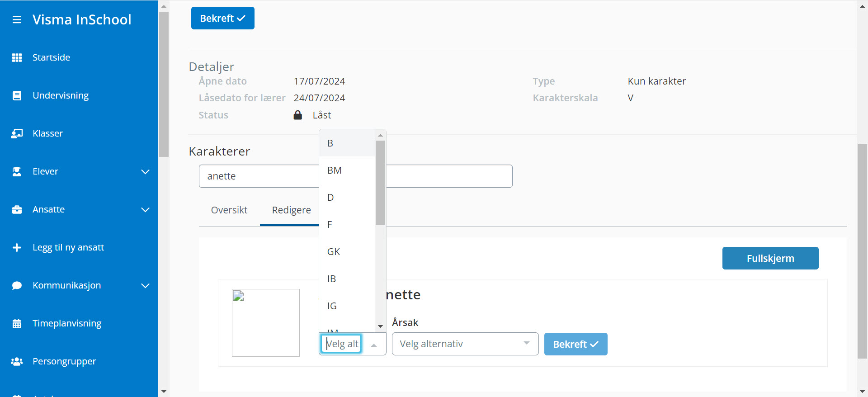Image resolution: width=868 pixels, height=397 pixels.
Task: Switch to the Oversikt tab
Action: tap(229, 210)
